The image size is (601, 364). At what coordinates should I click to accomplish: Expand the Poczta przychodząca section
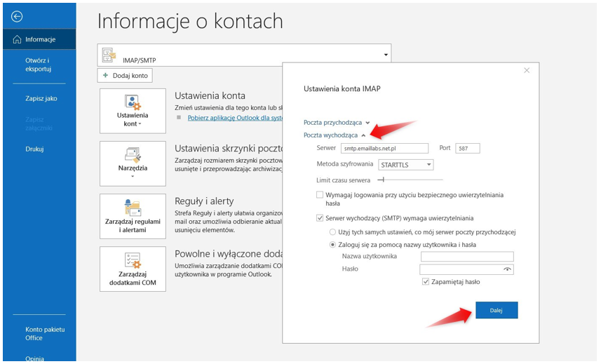pos(336,123)
